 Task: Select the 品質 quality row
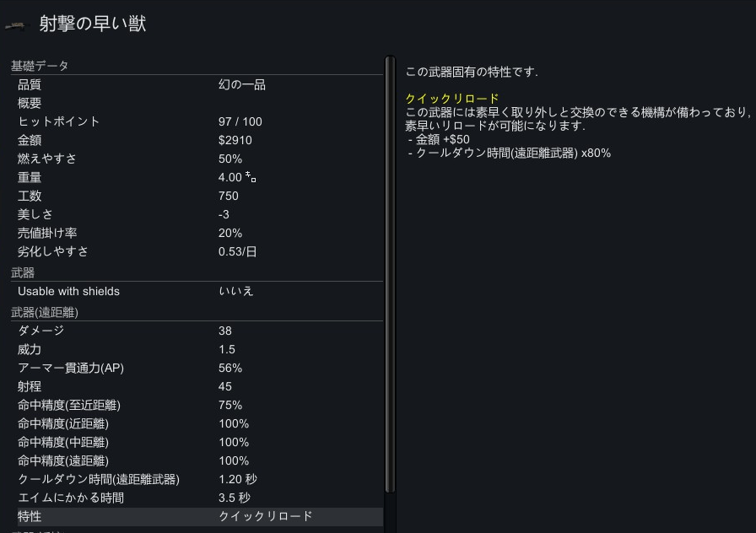(200, 85)
